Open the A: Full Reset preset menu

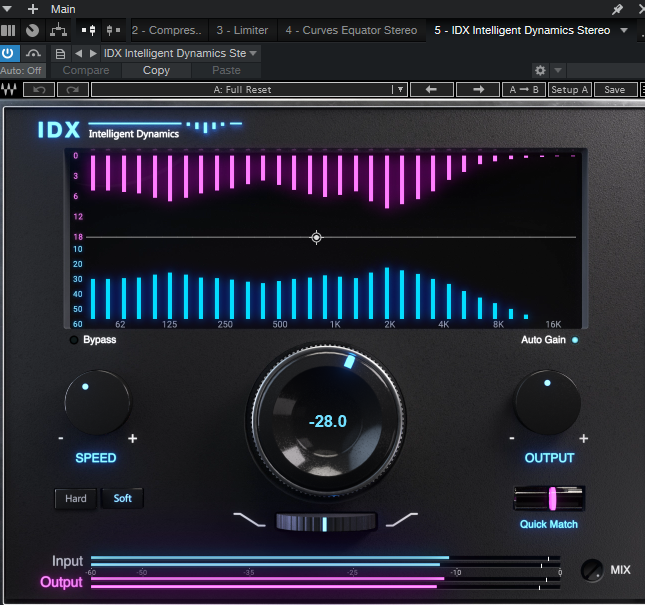pos(242,90)
